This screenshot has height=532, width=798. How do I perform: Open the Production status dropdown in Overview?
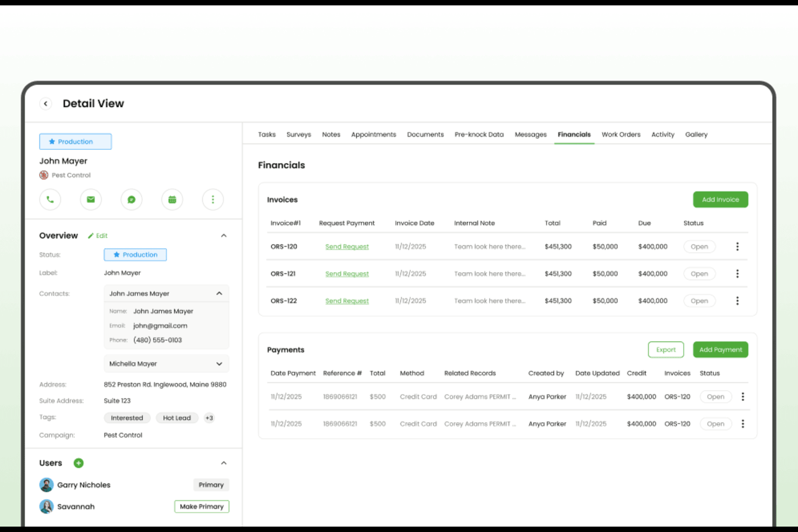(135, 254)
